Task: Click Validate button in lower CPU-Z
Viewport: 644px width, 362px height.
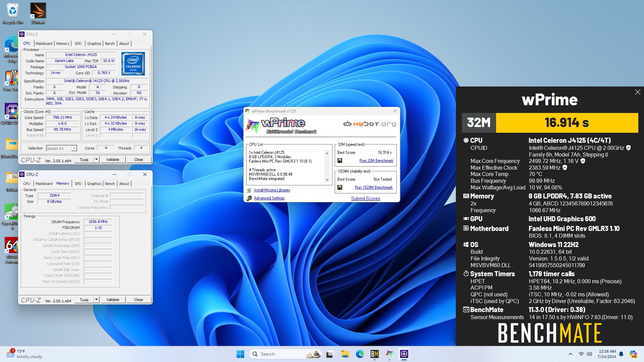Action: 113,300
